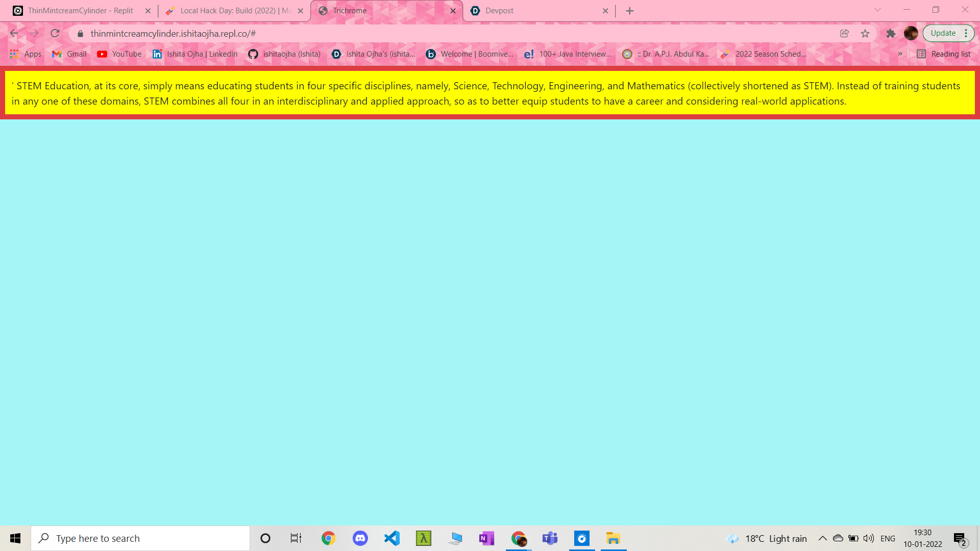Reload the current page
This screenshot has width=980, height=551.
pyautogui.click(x=55, y=34)
